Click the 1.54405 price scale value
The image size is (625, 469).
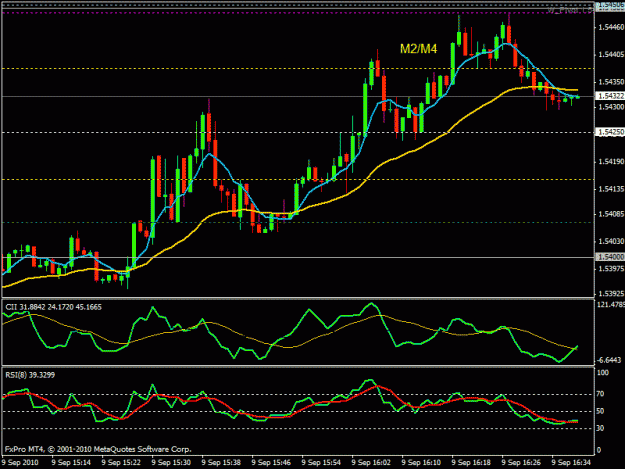[x=611, y=54]
